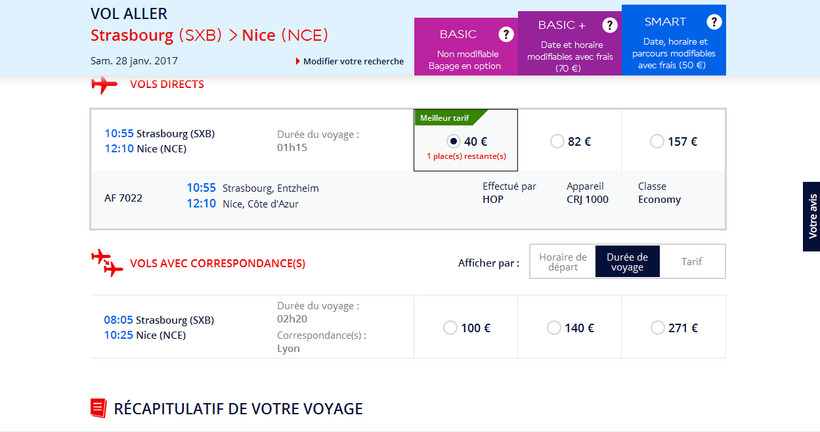Choose the 140 € connecting flight fare
The height and width of the screenshot is (432, 820).
pyautogui.click(x=553, y=327)
